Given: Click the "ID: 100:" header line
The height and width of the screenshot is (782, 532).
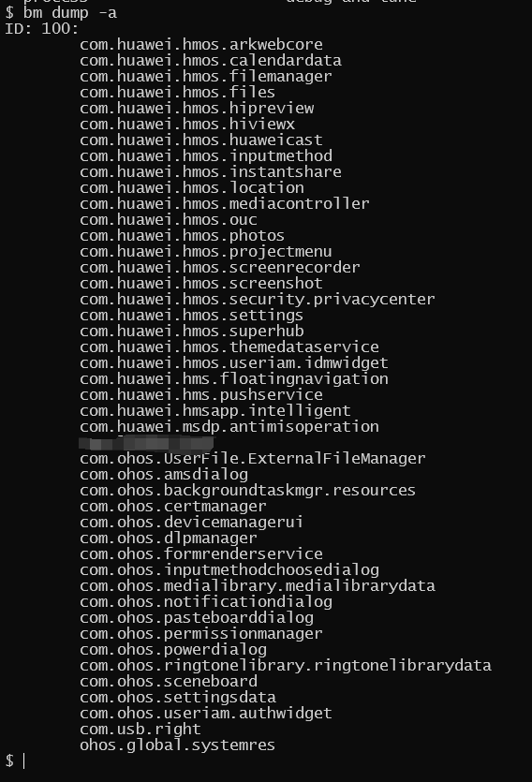Looking at the screenshot, I should click(x=42, y=28).
